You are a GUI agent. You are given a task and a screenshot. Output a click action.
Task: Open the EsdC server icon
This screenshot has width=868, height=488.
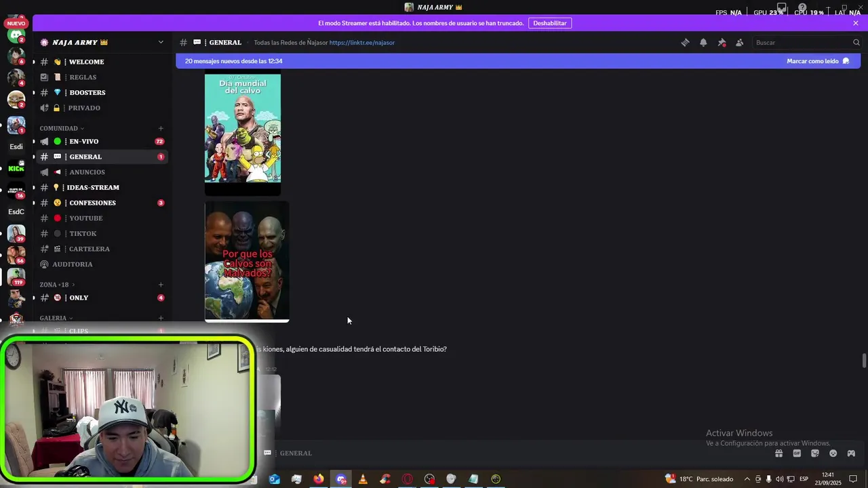coord(16,211)
